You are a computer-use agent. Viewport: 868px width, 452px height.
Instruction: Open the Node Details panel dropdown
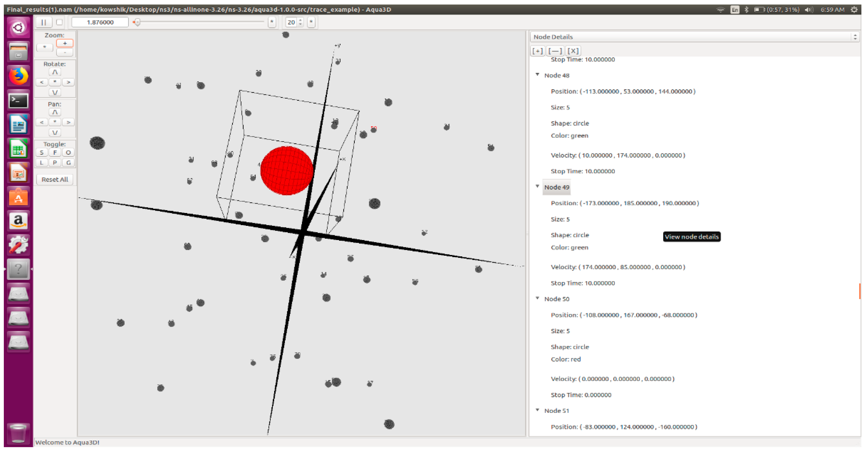[855, 37]
